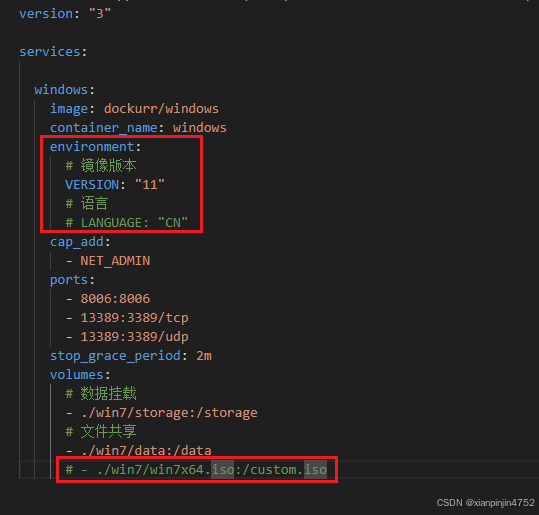Click the cap_add key
The width and height of the screenshot is (539, 515).
77,242
